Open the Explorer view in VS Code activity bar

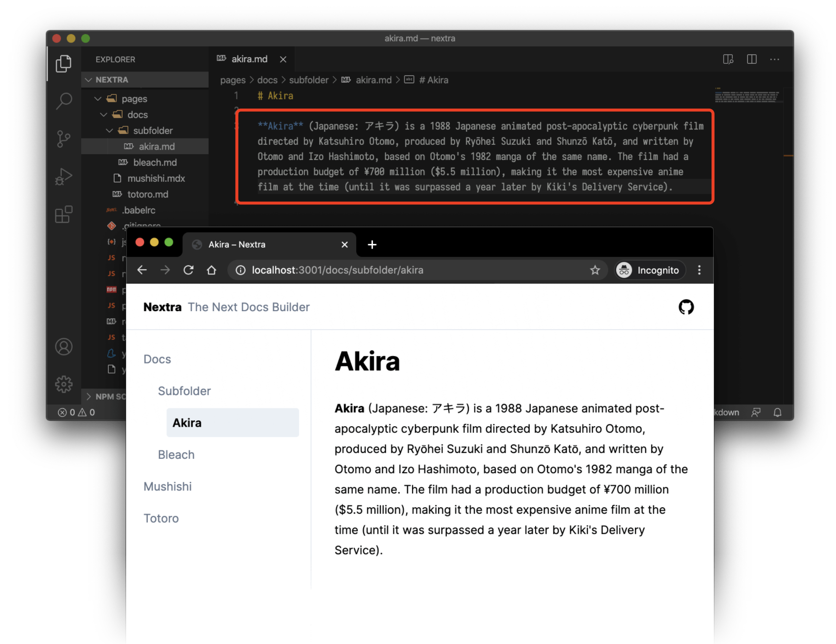[63, 63]
